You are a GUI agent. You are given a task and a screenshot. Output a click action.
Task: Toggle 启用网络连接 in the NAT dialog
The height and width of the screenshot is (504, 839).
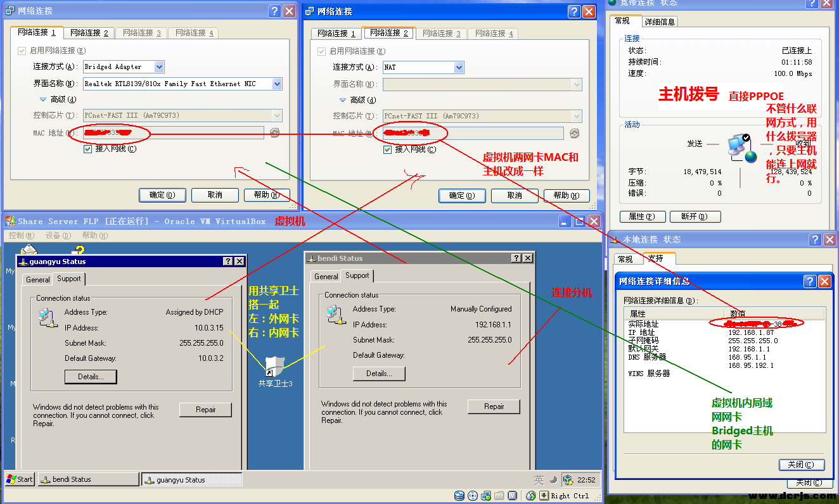[322, 51]
